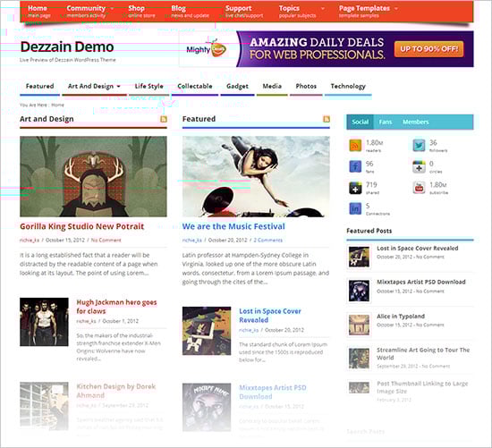Open Post Thumbnail Linking to Large Image Size

point(422,387)
